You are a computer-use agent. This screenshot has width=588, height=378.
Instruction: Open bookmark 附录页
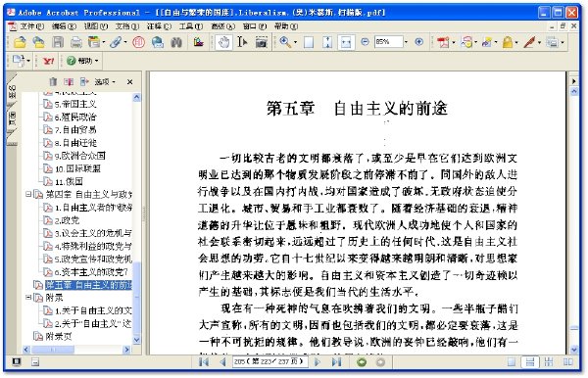[59, 337]
